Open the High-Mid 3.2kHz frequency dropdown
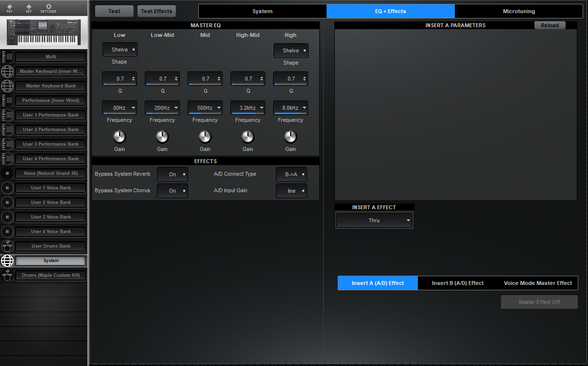Viewport: 588px width, 366px height. click(247, 108)
